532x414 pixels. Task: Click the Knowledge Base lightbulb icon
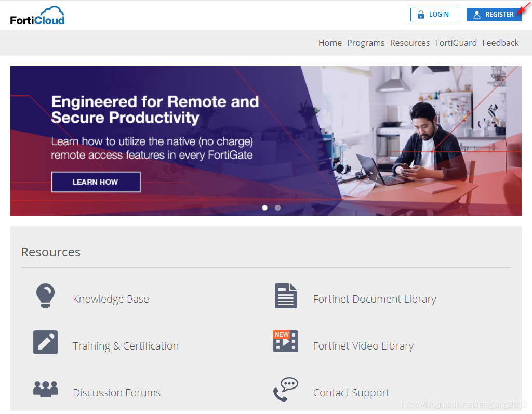pos(46,296)
